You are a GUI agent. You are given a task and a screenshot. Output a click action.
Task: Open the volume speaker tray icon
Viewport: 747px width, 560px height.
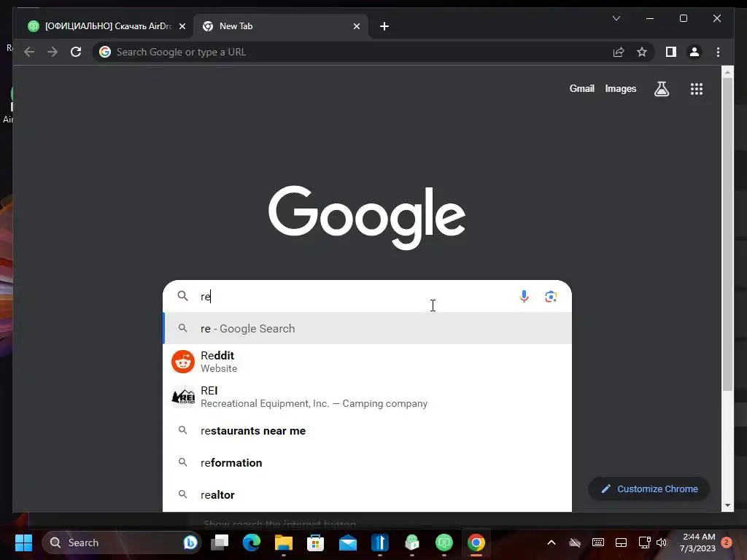pyautogui.click(x=661, y=542)
